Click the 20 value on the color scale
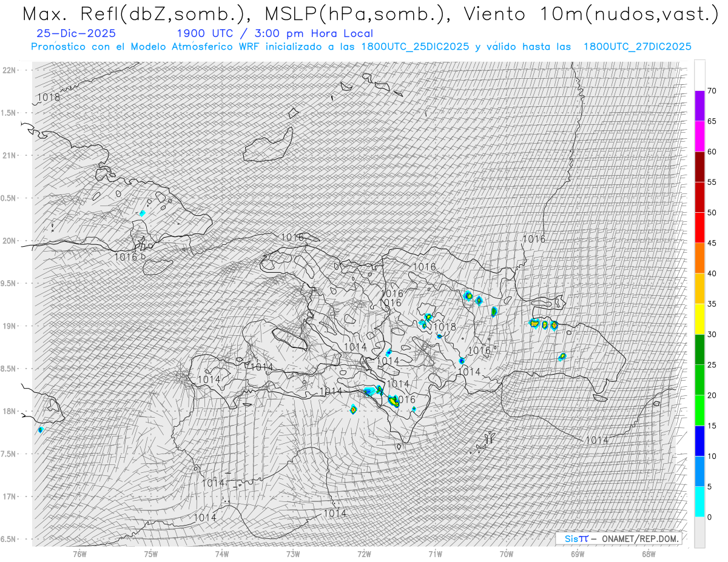This screenshot has height=562, width=728. click(712, 395)
